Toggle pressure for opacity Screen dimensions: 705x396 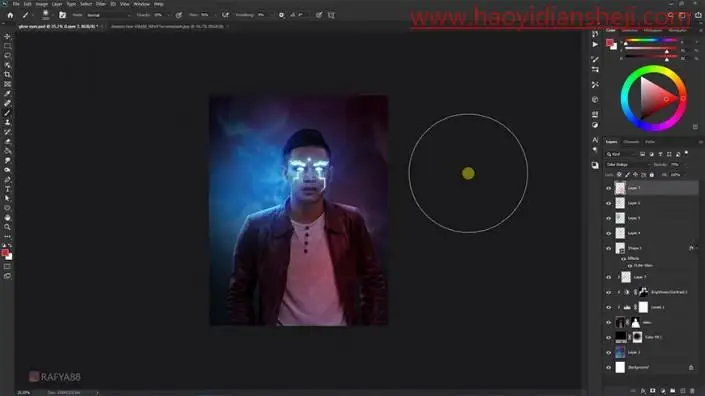coord(179,15)
